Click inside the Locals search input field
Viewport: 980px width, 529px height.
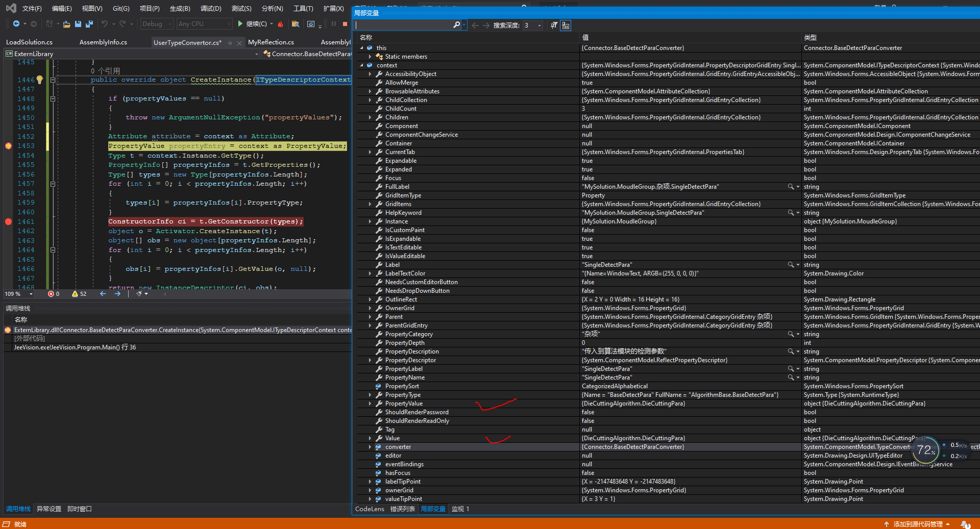403,25
